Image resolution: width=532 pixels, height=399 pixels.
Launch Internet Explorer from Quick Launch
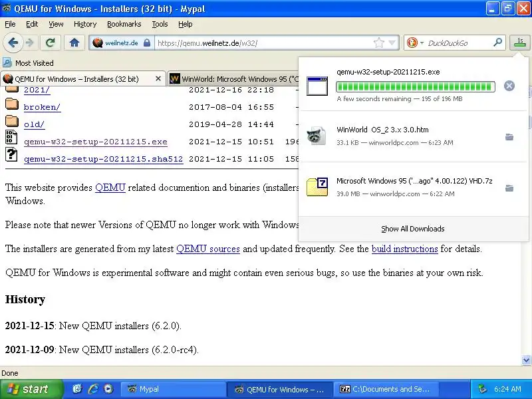(93, 389)
